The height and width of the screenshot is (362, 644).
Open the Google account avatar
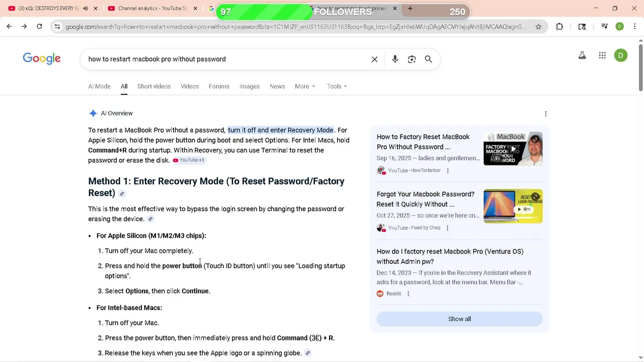(x=621, y=56)
